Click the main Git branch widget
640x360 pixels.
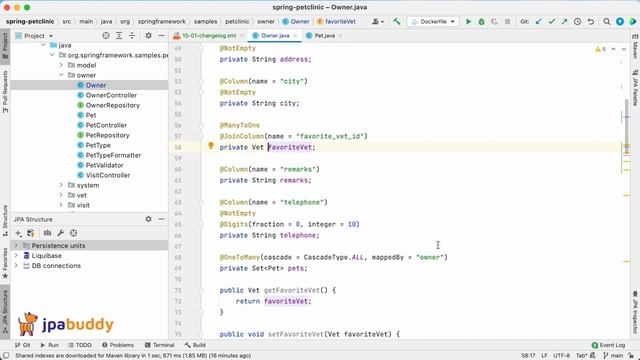[x=613, y=356]
